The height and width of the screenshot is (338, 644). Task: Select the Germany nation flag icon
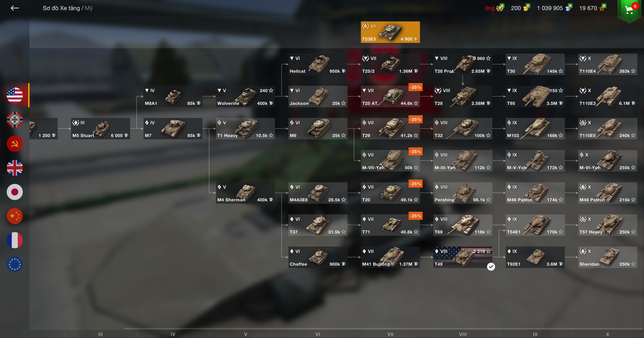point(15,120)
